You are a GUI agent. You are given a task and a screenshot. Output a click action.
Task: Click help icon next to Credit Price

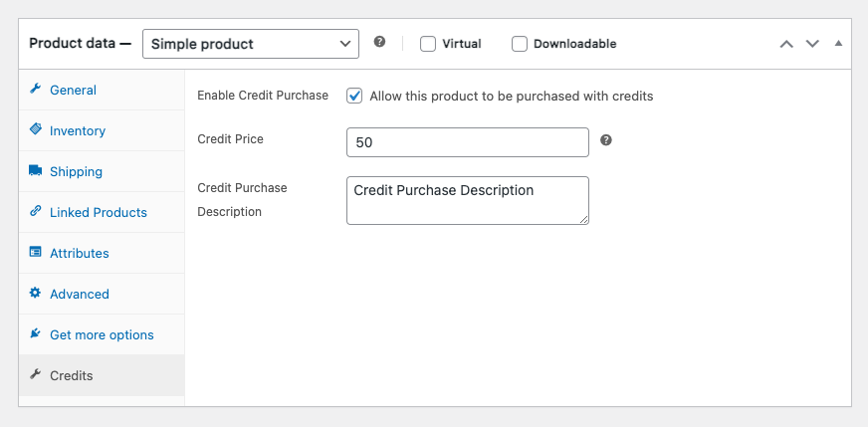606,140
